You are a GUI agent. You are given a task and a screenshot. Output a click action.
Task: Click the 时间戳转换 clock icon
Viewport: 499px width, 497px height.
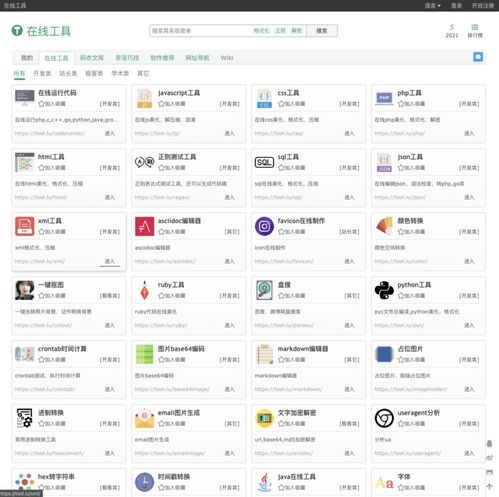144,482
